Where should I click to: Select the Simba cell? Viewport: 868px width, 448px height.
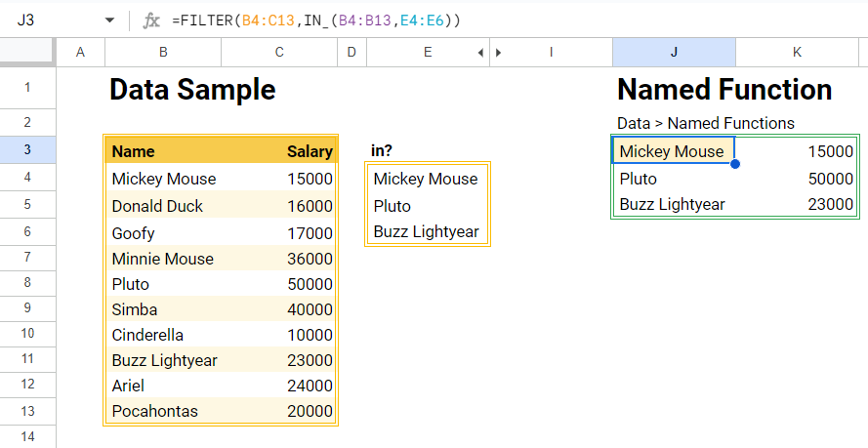click(163, 309)
